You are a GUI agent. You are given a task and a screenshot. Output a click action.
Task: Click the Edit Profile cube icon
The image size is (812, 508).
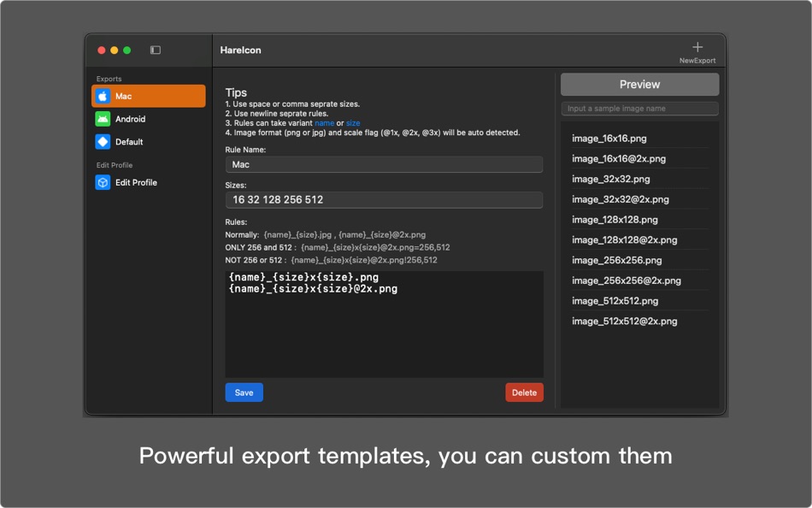[103, 182]
